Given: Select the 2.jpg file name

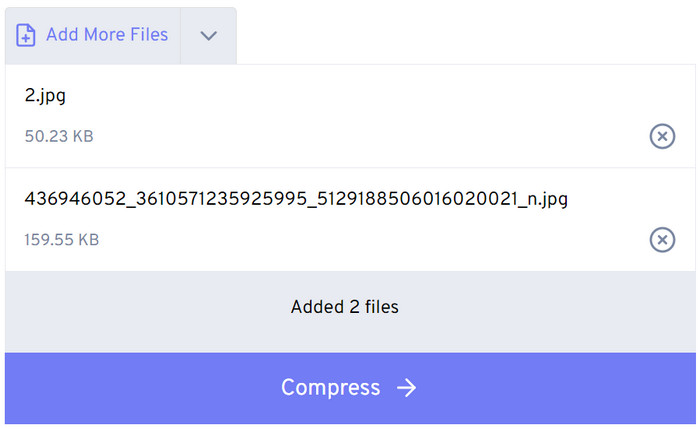Looking at the screenshot, I should (x=45, y=96).
